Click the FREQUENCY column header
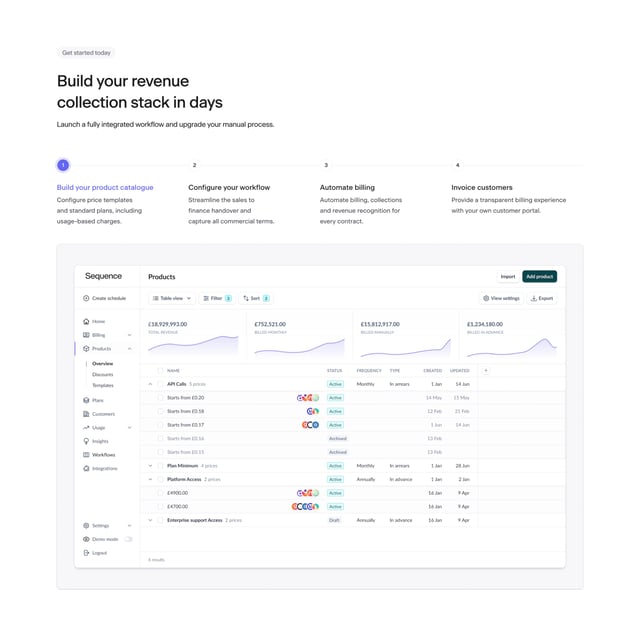Image resolution: width=640 pixels, height=621 pixels. point(369,371)
